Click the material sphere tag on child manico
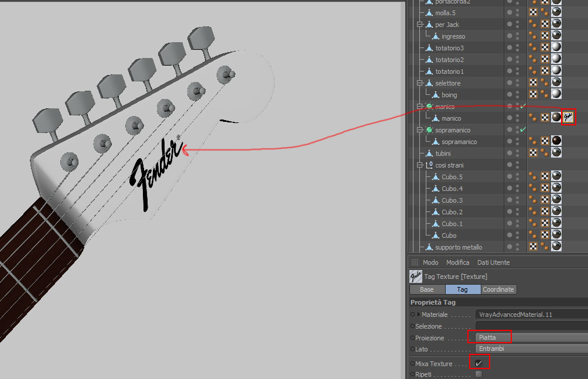Screen dimensions: 588x379 point(556,118)
